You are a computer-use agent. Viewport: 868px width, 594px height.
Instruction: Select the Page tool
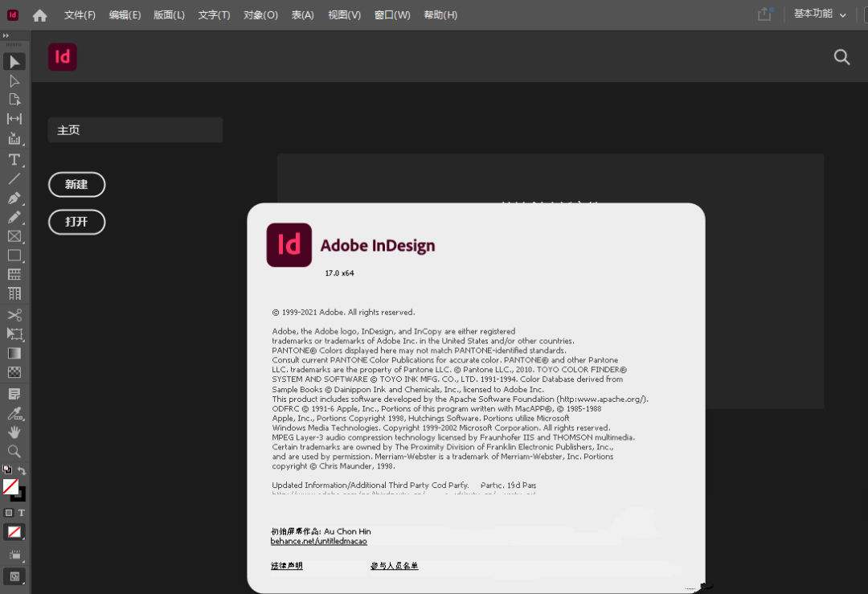coord(14,100)
